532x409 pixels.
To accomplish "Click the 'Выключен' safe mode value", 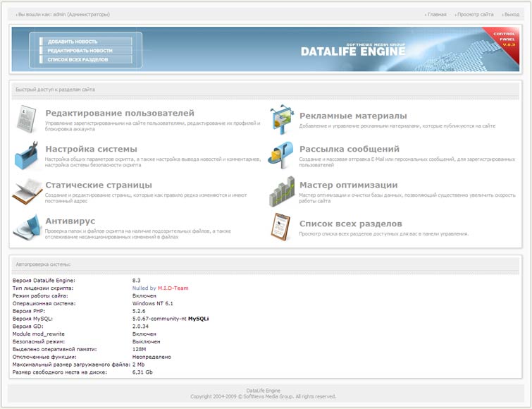I will (147, 342).
